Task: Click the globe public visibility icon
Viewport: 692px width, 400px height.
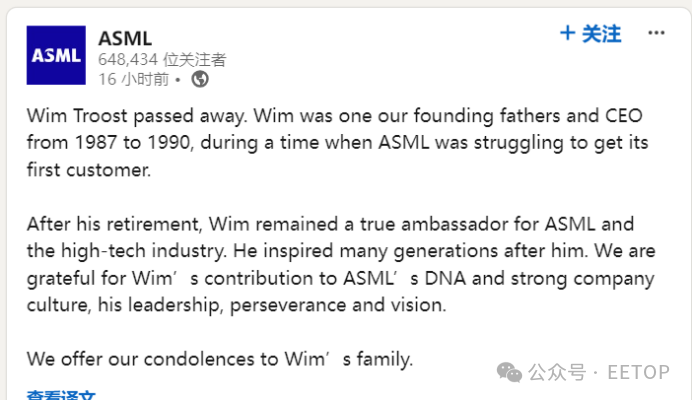Action: pos(199,78)
